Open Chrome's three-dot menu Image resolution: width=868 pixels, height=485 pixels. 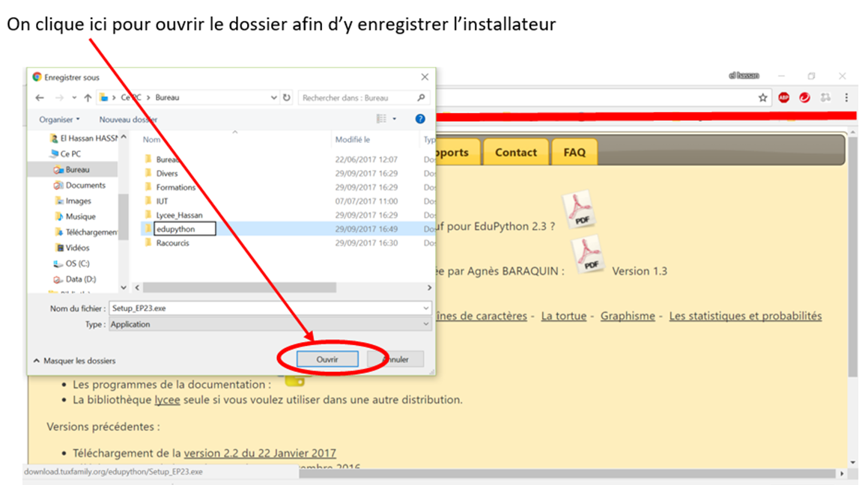[846, 97]
